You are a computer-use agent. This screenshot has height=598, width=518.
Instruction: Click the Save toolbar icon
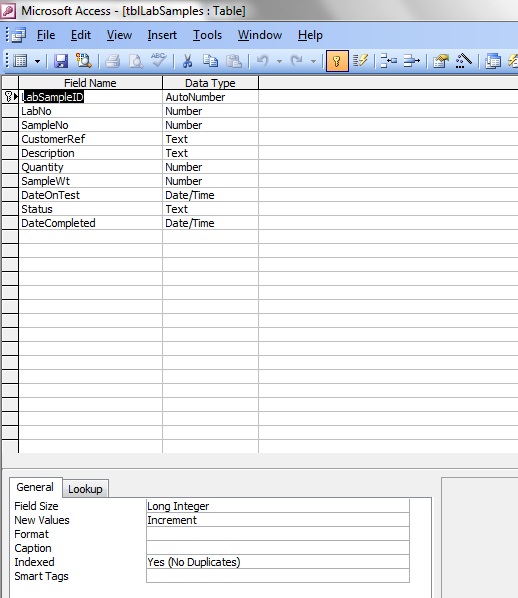(61, 61)
